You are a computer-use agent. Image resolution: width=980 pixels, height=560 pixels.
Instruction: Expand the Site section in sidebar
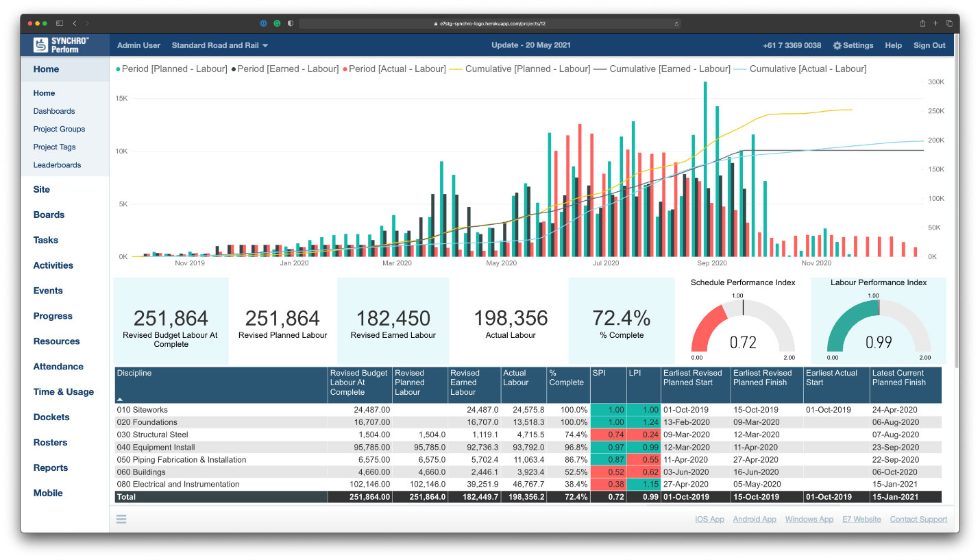coord(42,189)
